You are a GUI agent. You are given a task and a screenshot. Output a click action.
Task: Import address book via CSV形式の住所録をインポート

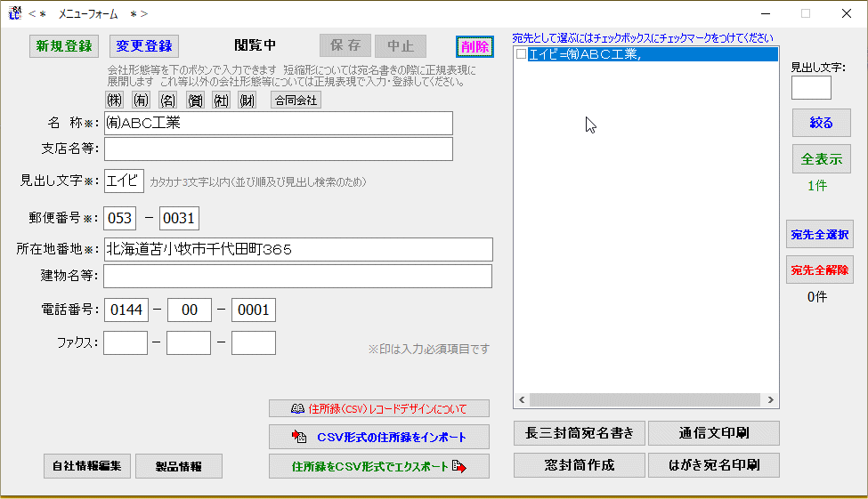tap(379, 437)
